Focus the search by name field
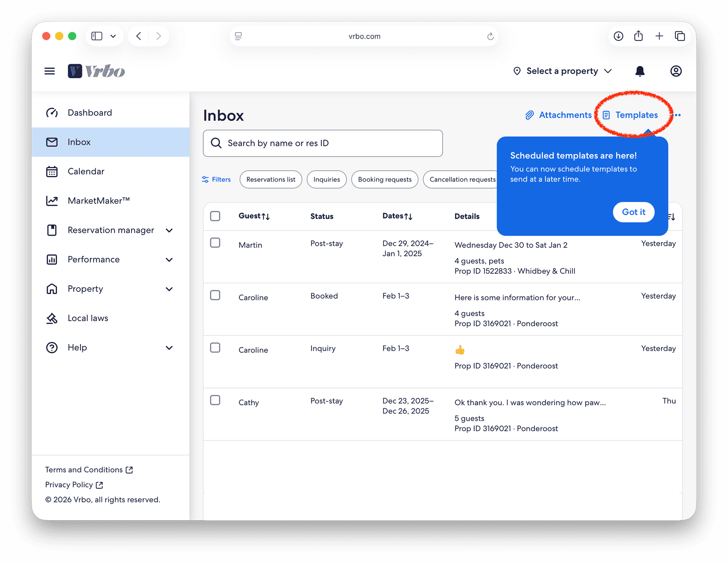Viewport: 728px width, 562px height. [x=323, y=143]
